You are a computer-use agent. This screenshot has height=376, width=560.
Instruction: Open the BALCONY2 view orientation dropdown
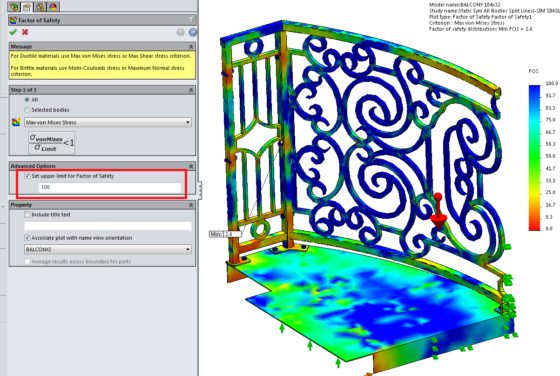point(108,249)
